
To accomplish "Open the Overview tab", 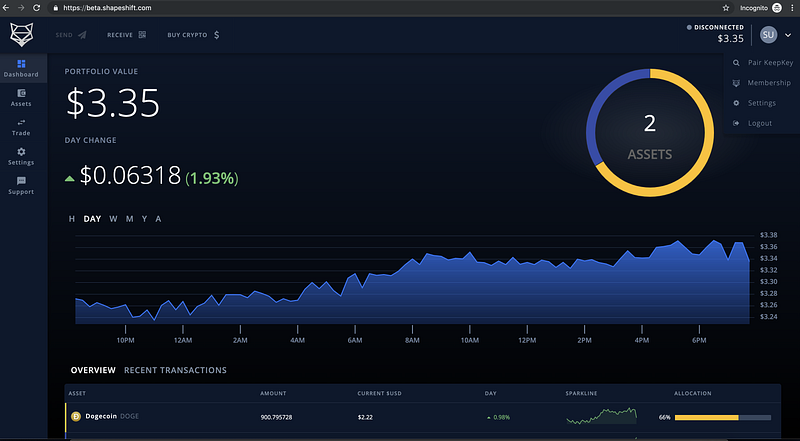I will [x=93, y=370].
